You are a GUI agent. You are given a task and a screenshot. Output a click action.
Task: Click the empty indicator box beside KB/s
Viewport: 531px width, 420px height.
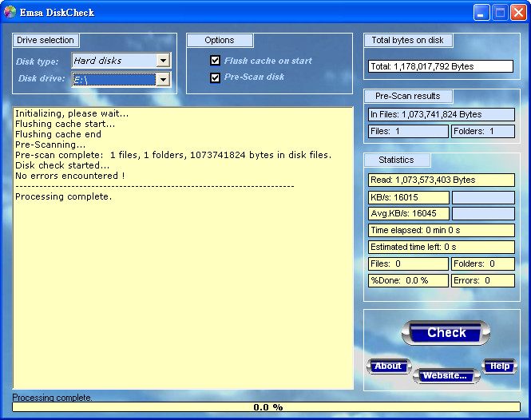tap(483, 197)
